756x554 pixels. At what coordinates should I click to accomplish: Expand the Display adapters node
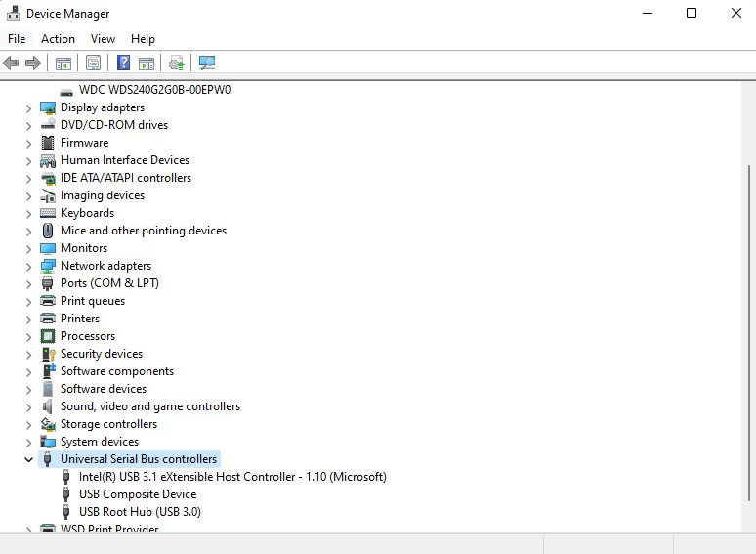[x=28, y=108]
